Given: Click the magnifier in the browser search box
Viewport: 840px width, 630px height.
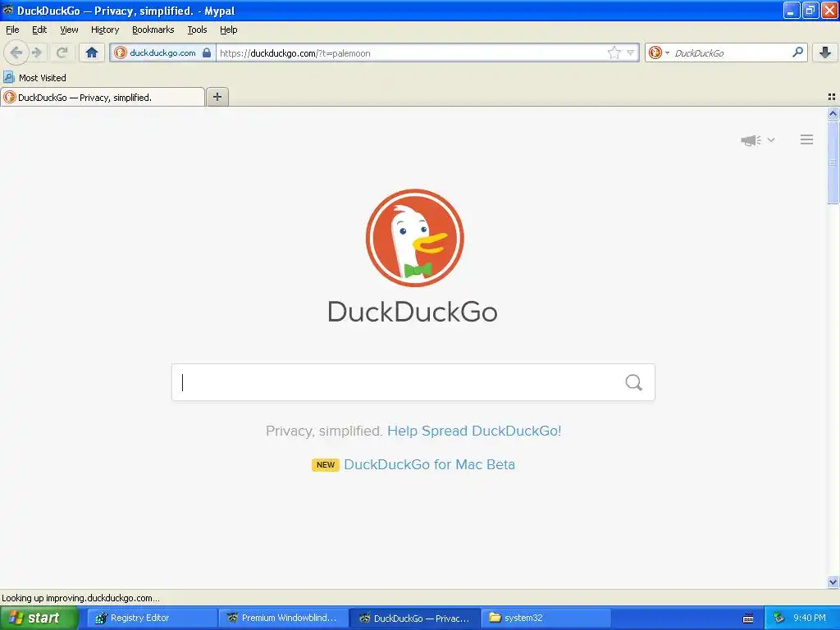Looking at the screenshot, I should click(x=797, y=52).
